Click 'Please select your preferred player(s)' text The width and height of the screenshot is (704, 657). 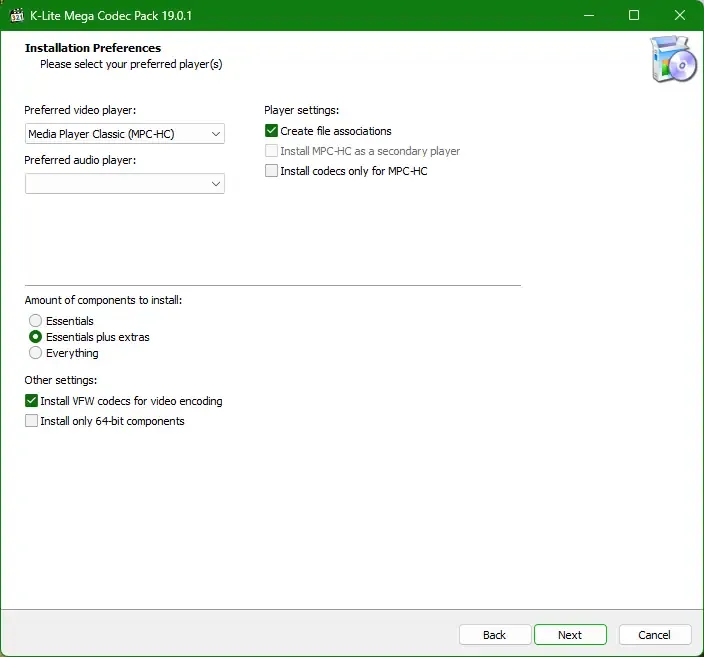131,64
